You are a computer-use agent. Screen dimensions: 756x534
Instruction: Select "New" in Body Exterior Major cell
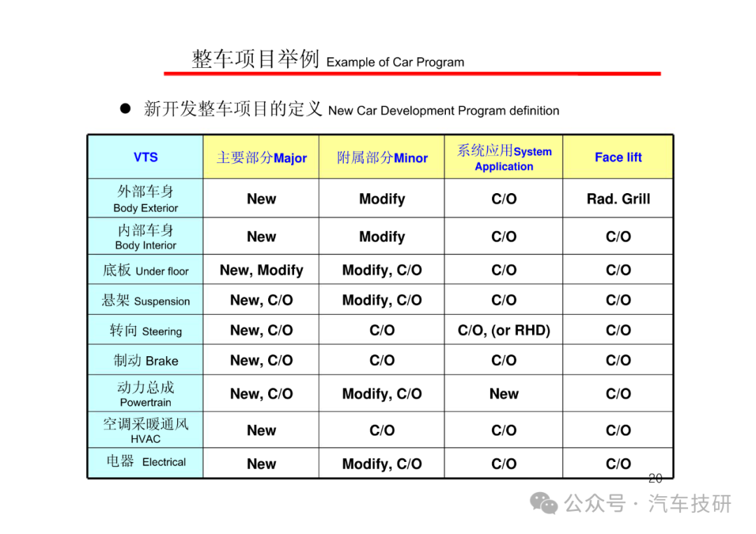coord(262,199)
